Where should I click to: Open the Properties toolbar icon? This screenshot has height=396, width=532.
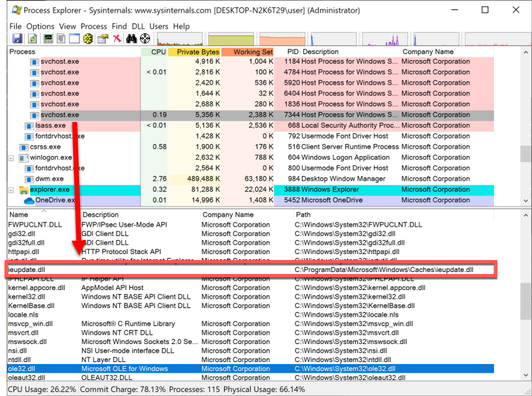tap(103, 39)
